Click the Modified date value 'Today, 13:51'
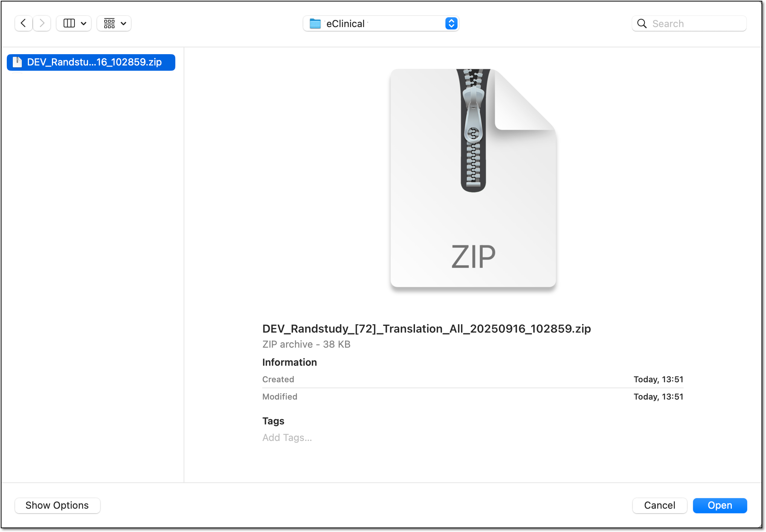 point(658,397)
